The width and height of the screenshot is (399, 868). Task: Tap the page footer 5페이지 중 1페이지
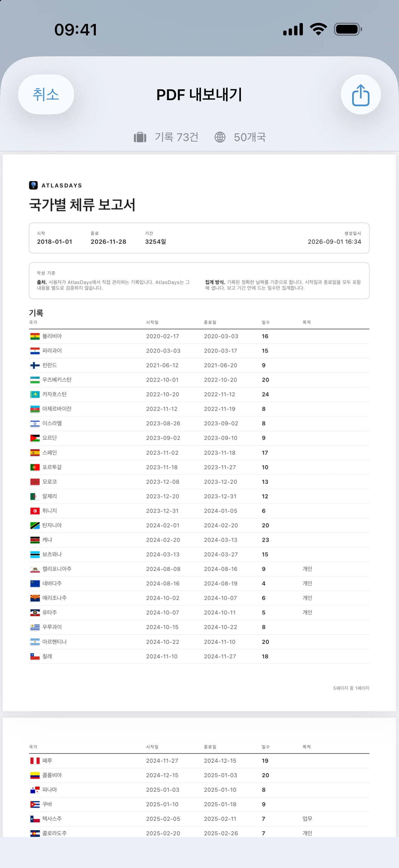pos(351,688)
